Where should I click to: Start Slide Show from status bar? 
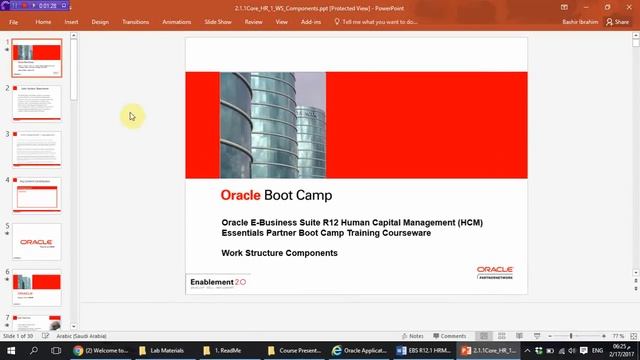click(537, 336)
